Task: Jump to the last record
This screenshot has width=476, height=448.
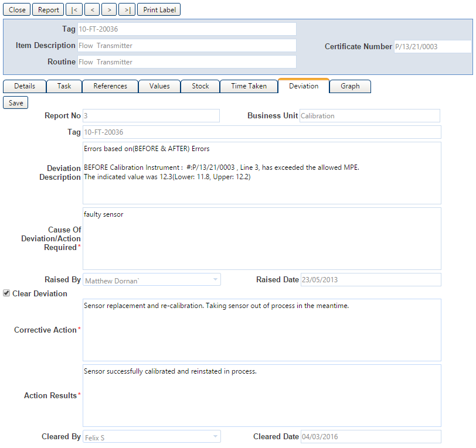Action: [127, 10]
